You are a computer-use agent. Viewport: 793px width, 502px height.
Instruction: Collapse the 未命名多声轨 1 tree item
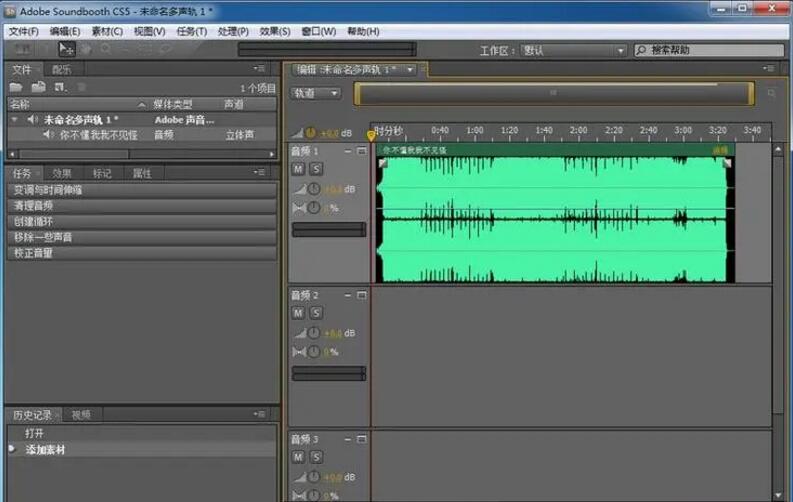tap(15, 119)
